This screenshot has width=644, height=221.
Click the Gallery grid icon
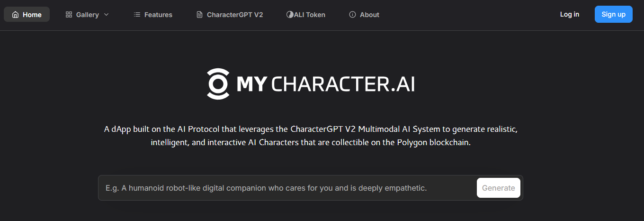69,15
